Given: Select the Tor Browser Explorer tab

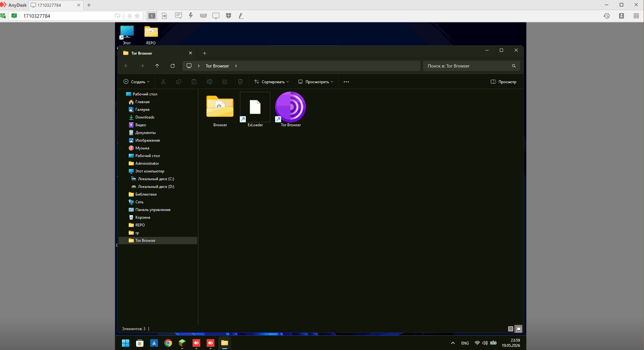Looking at the screenshot, I should pos(158,53).
